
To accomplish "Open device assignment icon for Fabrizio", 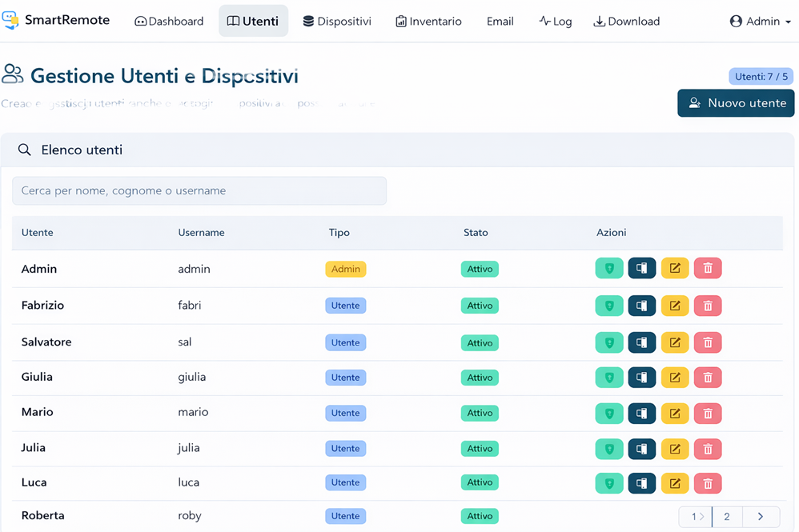I will tap(642, 306).
